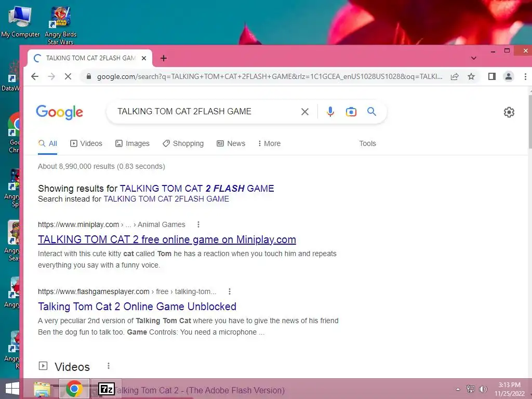Stop loading the page
The width and height of the screenshot is (532, 399).
(x=68, y=76)
